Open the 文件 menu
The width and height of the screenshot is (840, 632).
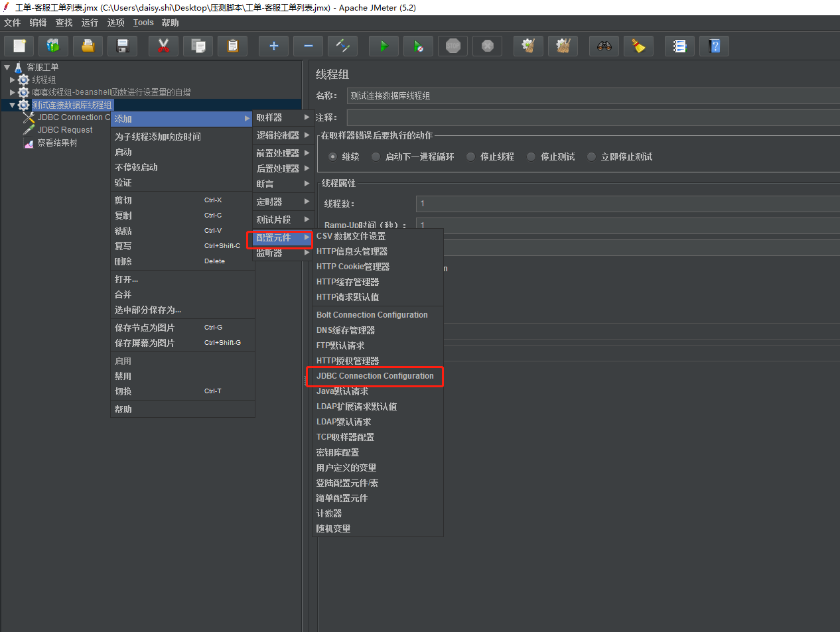click(x=13, y=23)
